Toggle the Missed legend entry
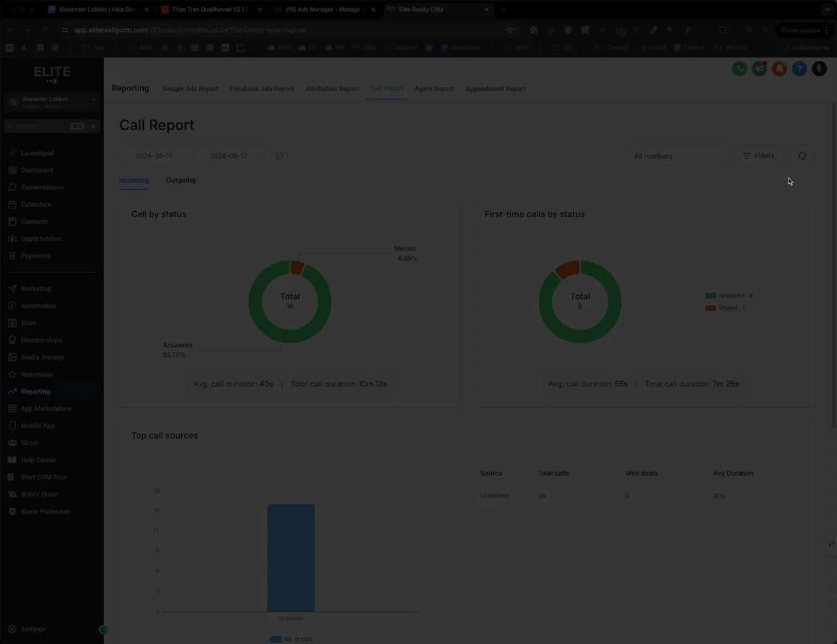 coord(725,308)
